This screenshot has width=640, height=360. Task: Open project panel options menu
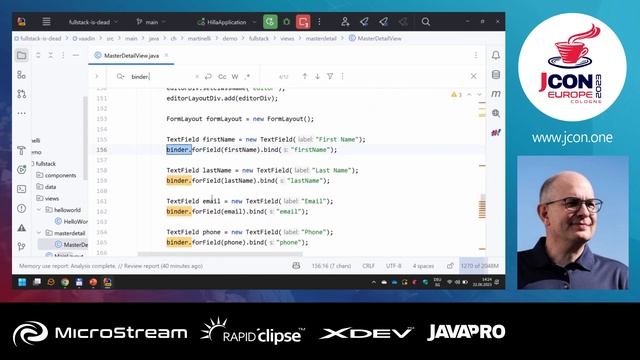point(63,55)
